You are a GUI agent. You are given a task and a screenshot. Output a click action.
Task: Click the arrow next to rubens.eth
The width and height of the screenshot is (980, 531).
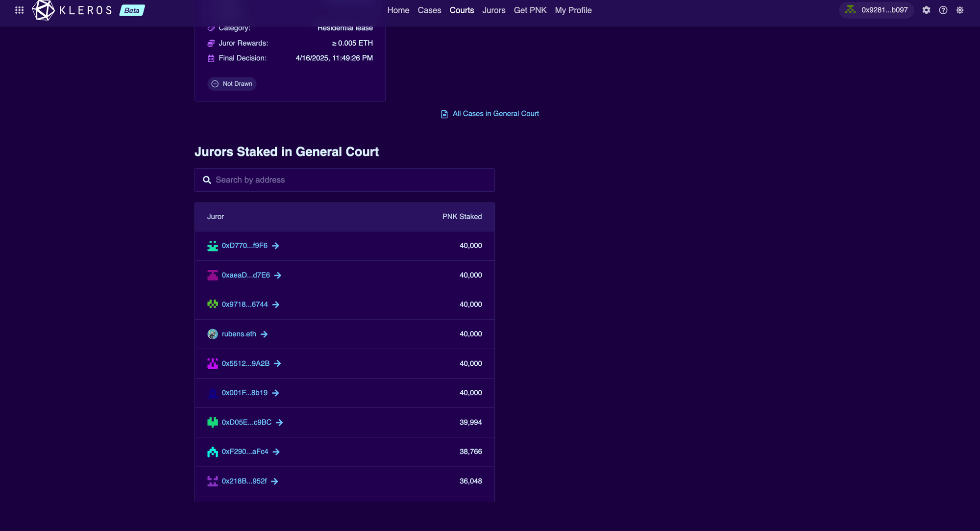264,334
